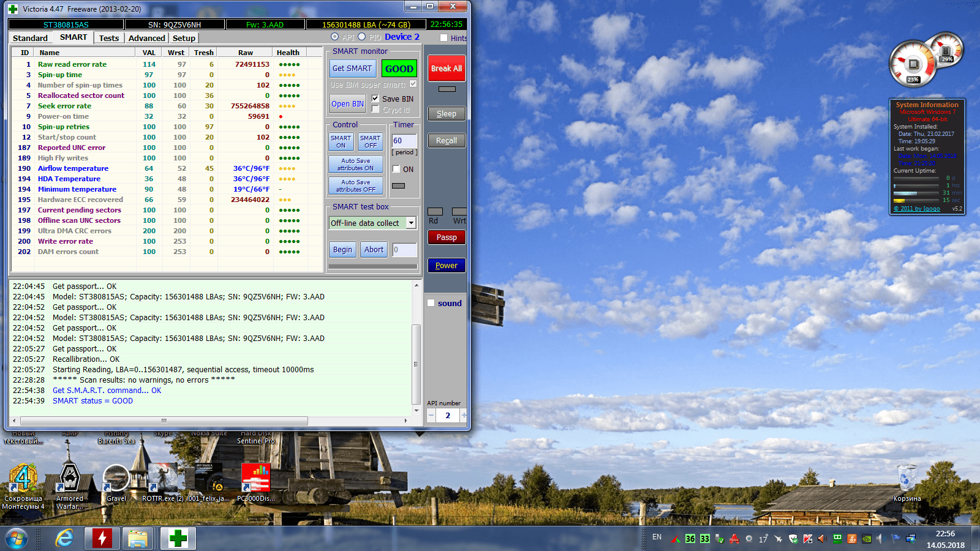This screenshot has height=551, width=980.
Task: Open the Java update tray icon
Action: (x=852, y=539)
